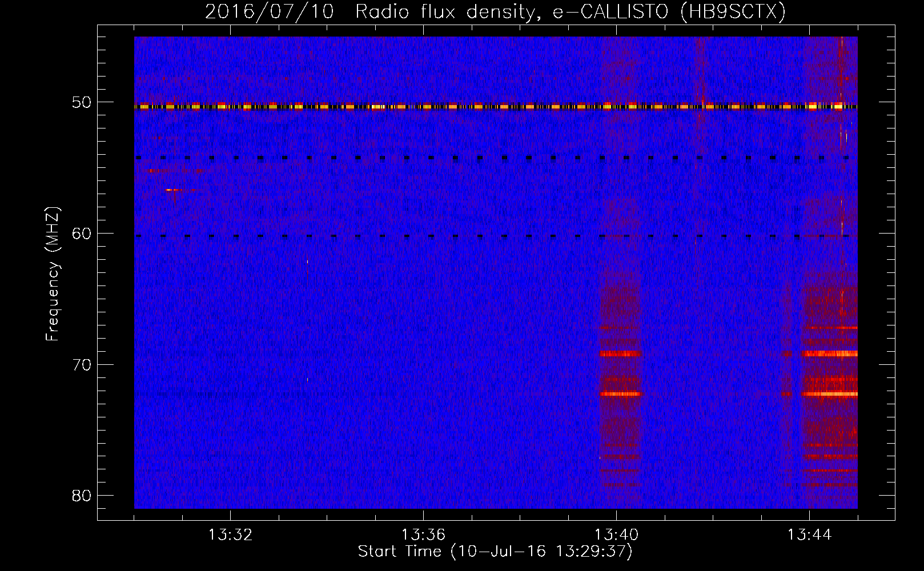This screenshot has height=571, width=924.
Task: Click the 50 MHz frequency tick label
Action: click(82, 103)
